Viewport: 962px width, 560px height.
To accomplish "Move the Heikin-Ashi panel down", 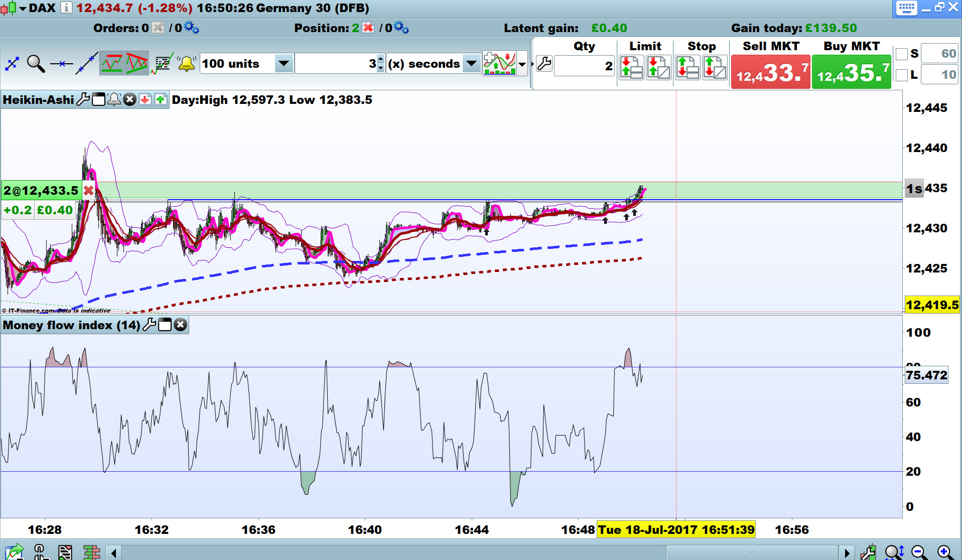I will click(145, 99).
